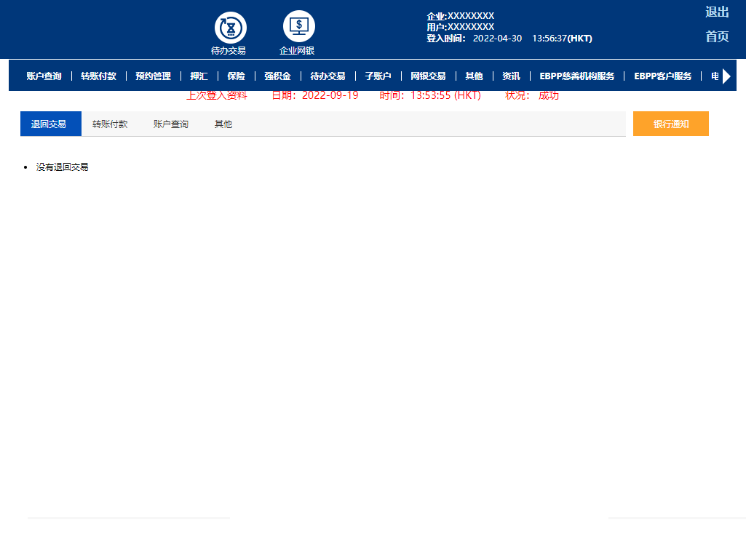Open the EBPP慈善机构服务 menu

[576, 76]
